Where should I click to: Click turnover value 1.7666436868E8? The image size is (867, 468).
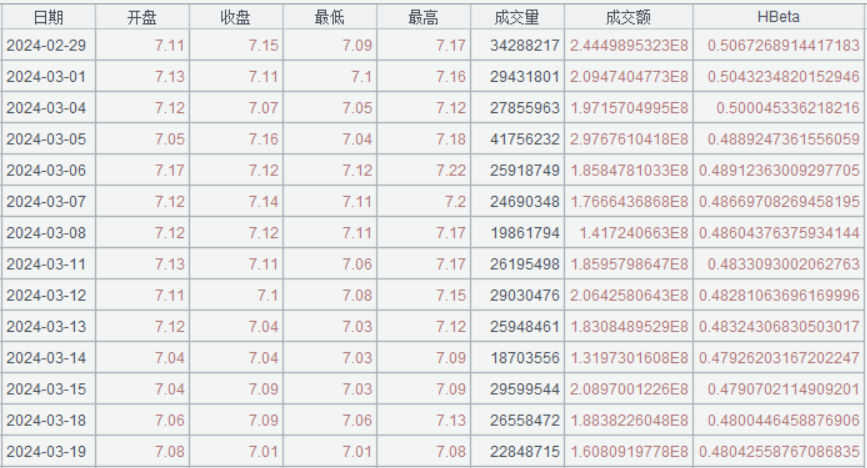(x=629, y=201)
